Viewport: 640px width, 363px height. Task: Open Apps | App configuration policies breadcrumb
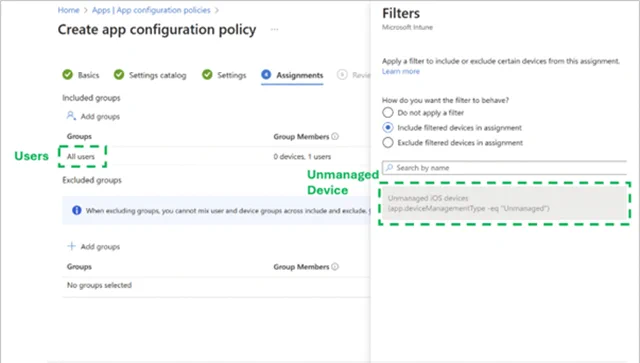151,10
